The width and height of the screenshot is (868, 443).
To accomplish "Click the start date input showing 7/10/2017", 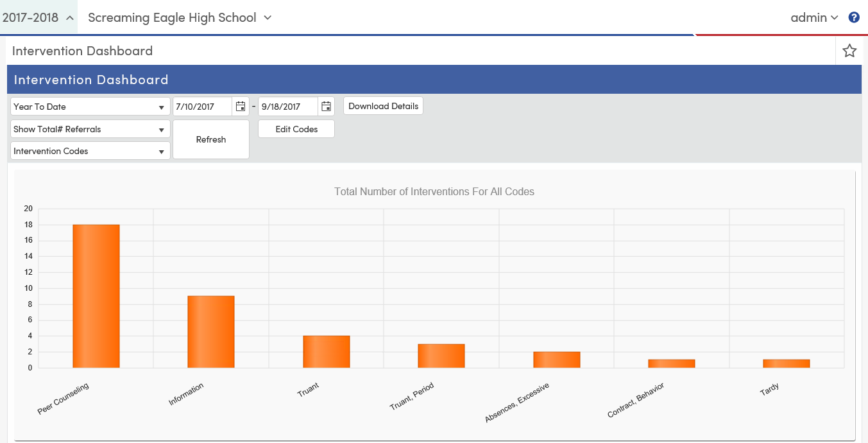I will [199, 106].
